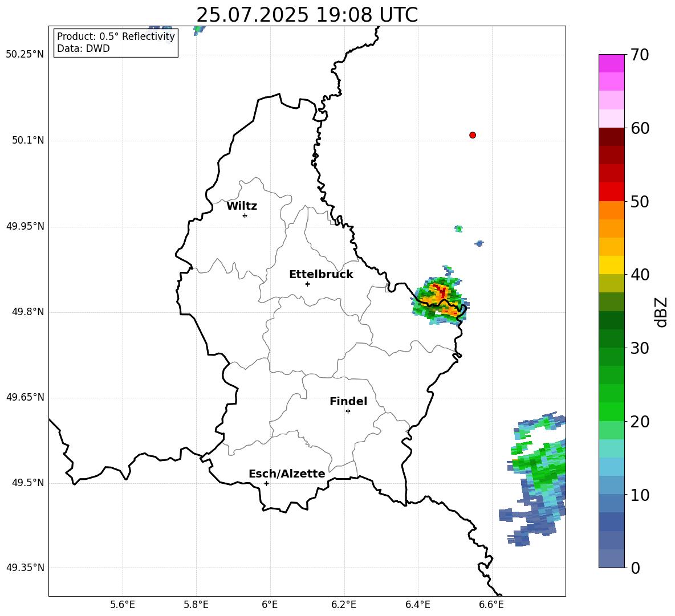Screen dimensions: 675x616
Task: Click the 60 value on the colorbar
Action: (x=640, y=128)
